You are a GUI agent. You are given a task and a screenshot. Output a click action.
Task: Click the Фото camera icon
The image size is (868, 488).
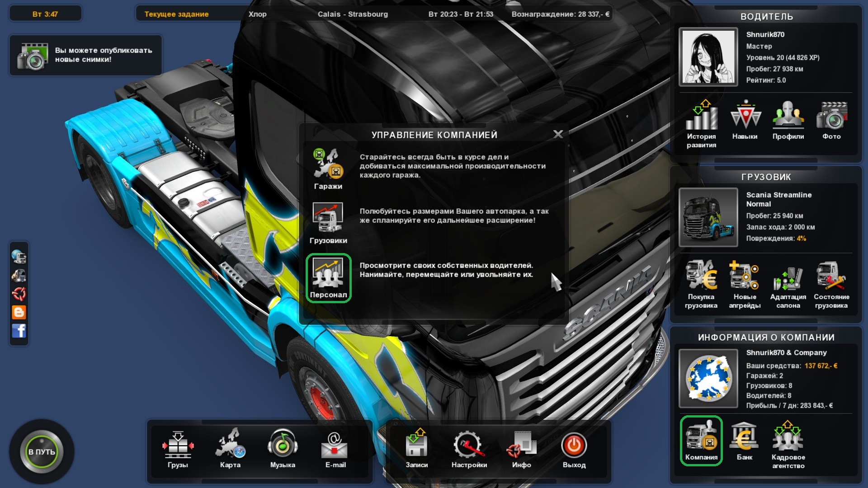(x=831, y=116)
